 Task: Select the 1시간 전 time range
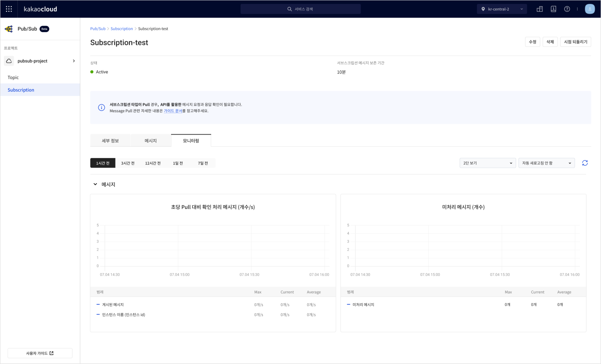pyautogui.click(x=103, y=163)
